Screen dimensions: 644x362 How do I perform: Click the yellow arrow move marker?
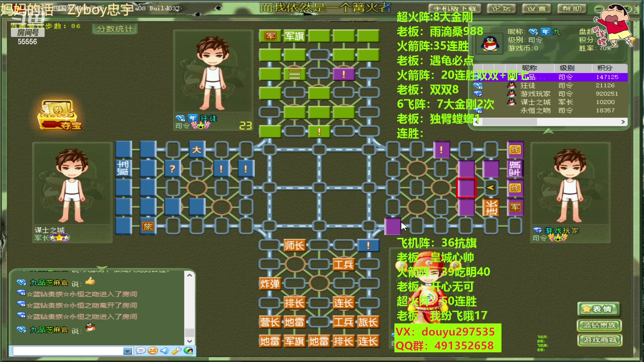click(490, 188)
